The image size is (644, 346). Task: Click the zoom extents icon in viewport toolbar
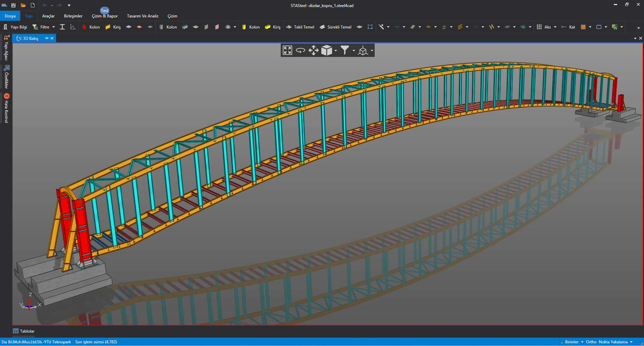point(287,50)
